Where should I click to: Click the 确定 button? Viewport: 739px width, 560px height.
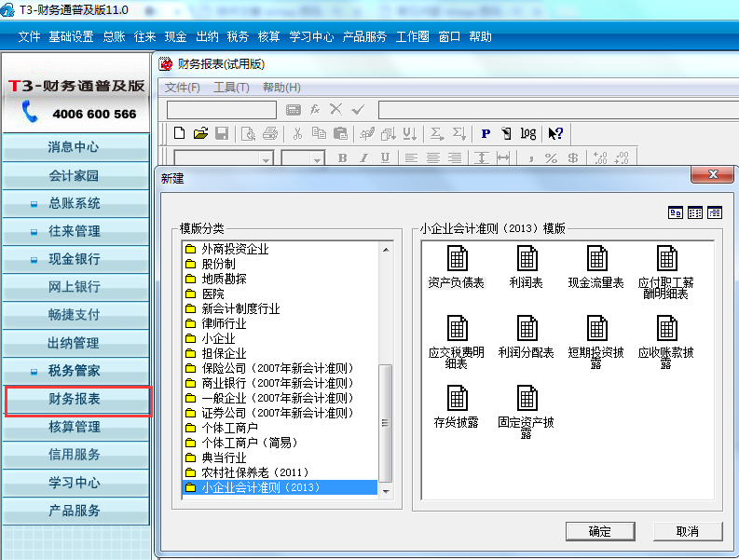(600, 531)
